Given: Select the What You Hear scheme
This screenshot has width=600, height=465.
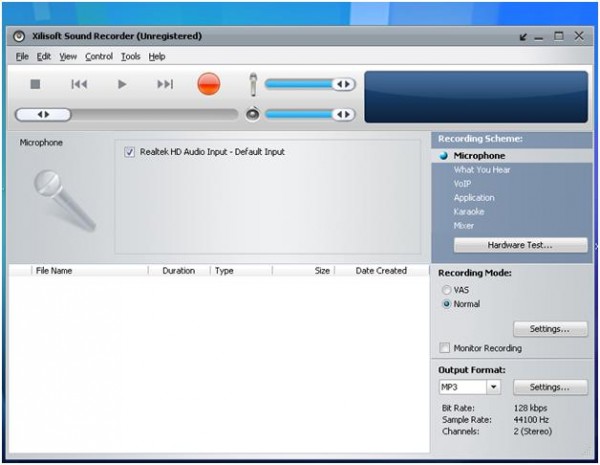Looking at the screenshot, I should [482, 170].
